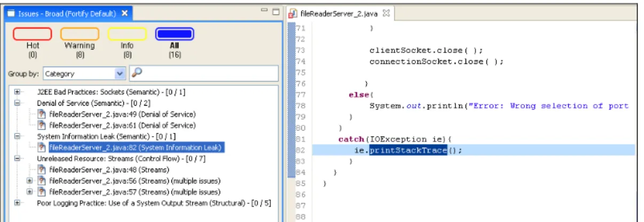
Task: Select fileReaderServer_2.java:61 Denial of Service issue
Action: (122, 125)
